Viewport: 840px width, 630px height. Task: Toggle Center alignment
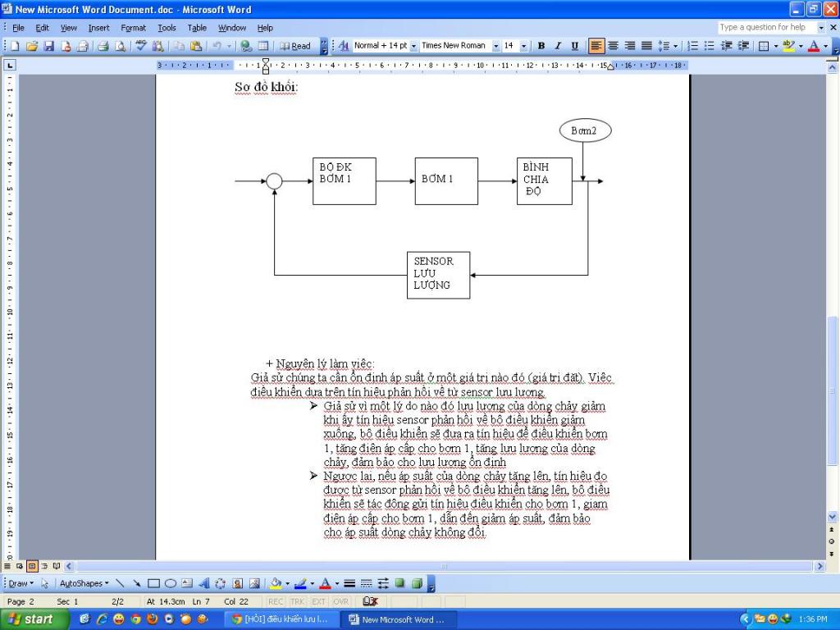[613, 46]
